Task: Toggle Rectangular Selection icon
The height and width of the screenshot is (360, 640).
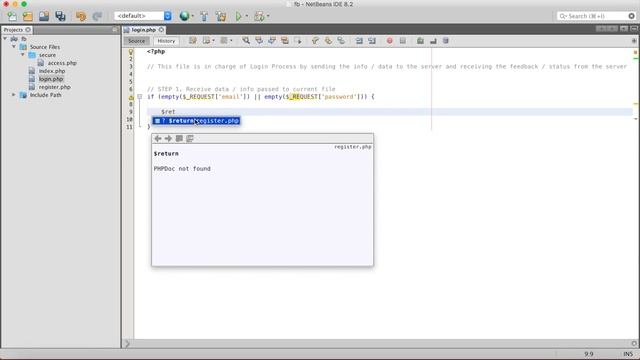Action: [298, 40]
